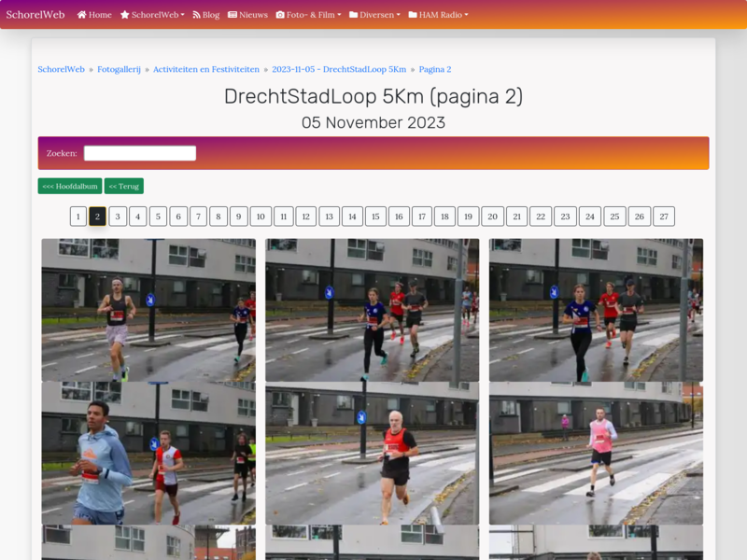This screenshot has height=560, width=747.
Task: Open the HAM Radio dropdown menu
Action: tap(438, 15)
